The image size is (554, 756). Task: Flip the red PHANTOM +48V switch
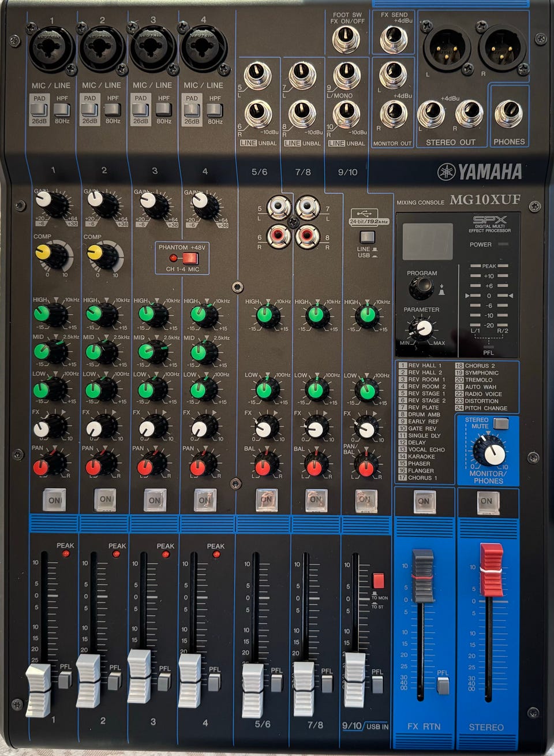point(190,258)
